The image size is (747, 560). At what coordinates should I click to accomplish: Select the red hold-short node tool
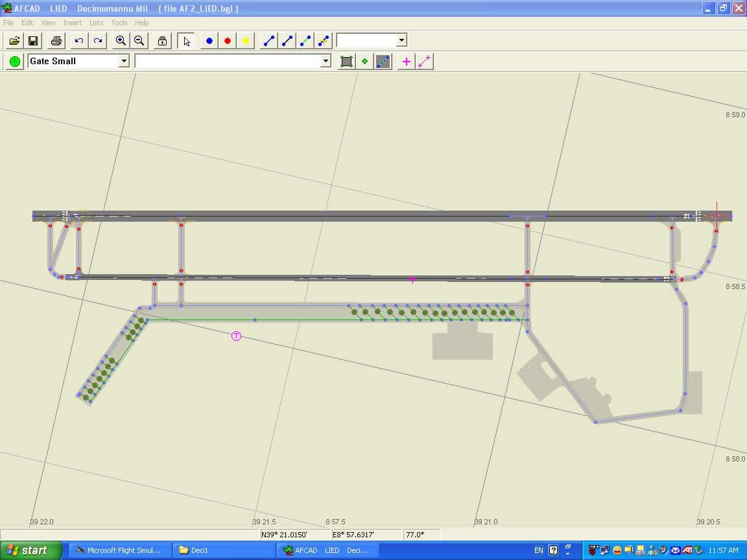pos(227,41)
